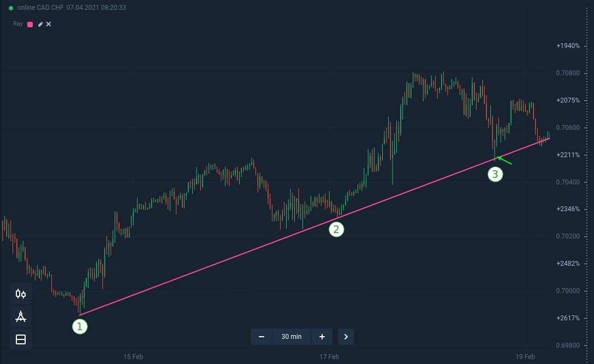Click the chart layout split icon
This screenshot has width=594, height=364.
click(21, 340)
